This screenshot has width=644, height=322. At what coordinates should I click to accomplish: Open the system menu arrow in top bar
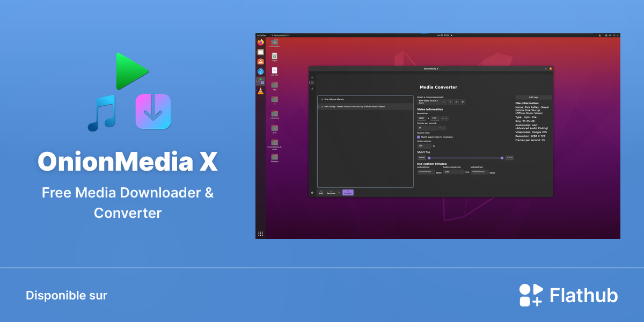pos(618,35)
